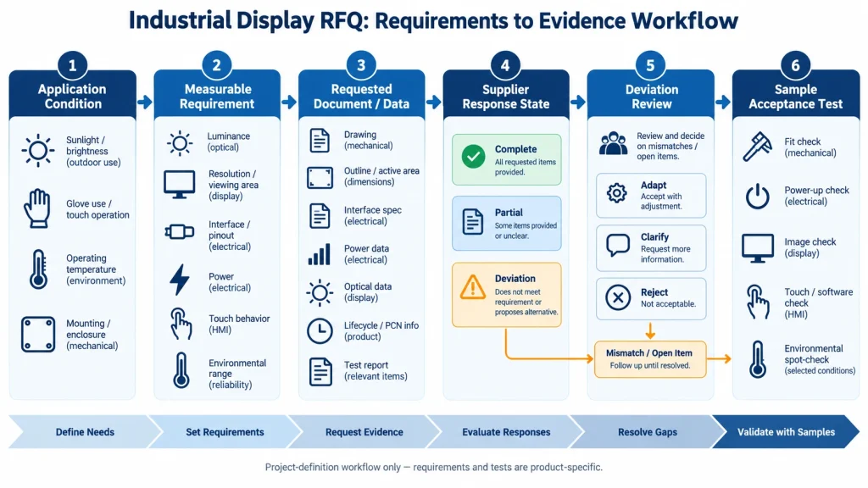Viewport: 868px width, 488px height.
Task: Select the green checkmark icon in Complete card
Action: pos(473,157)
